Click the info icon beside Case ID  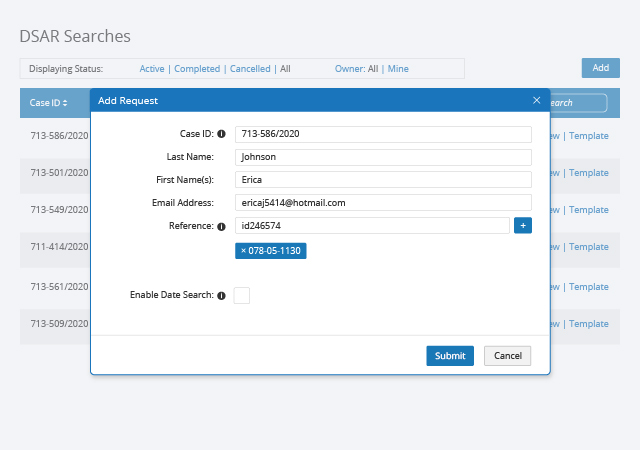tap(221, 134)
